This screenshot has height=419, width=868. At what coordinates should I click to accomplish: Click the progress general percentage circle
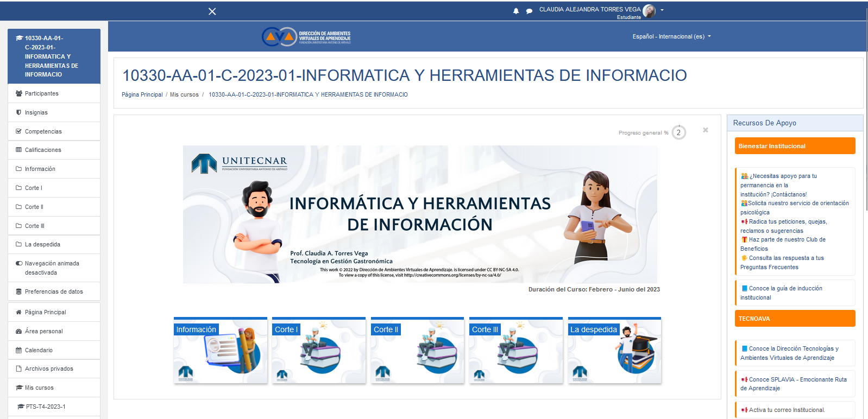678,132
